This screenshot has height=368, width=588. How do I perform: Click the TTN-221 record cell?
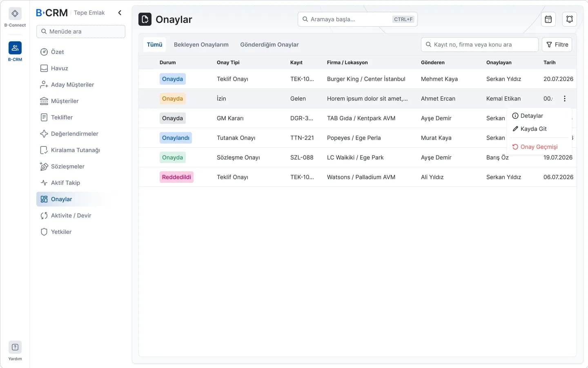click(302, 138)
